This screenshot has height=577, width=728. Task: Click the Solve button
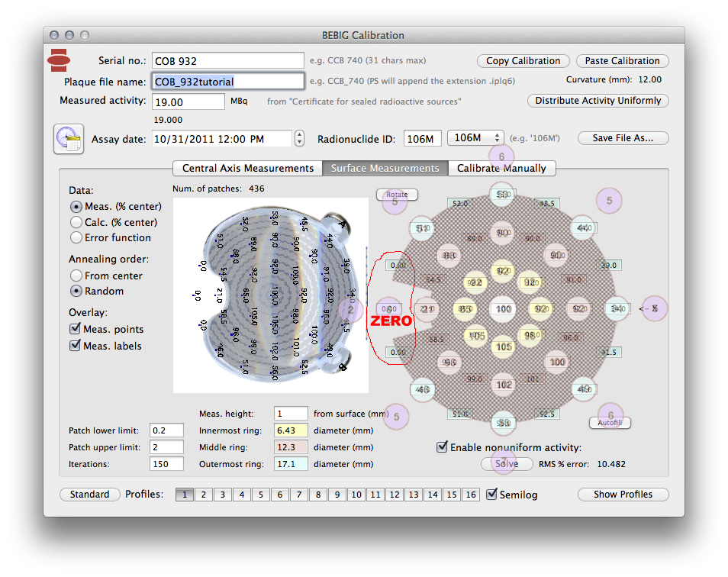pyautogui.click(x=507, y=463)
